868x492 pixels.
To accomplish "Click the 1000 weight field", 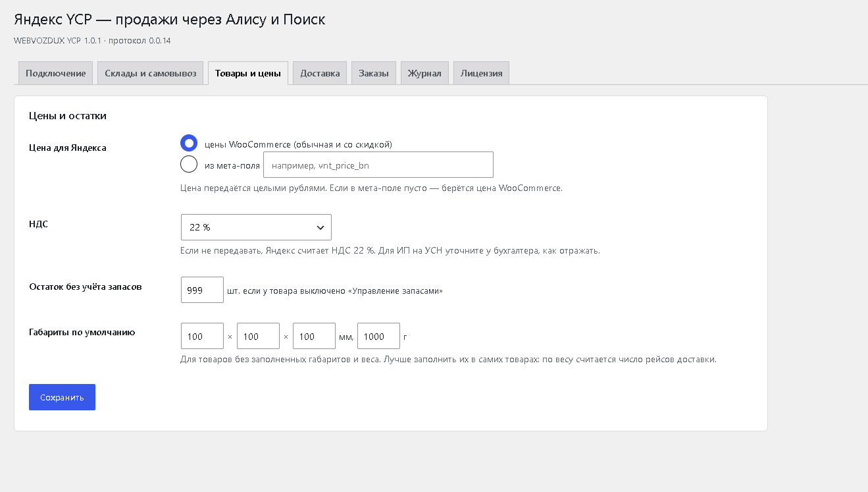I will tap(378, 336).
